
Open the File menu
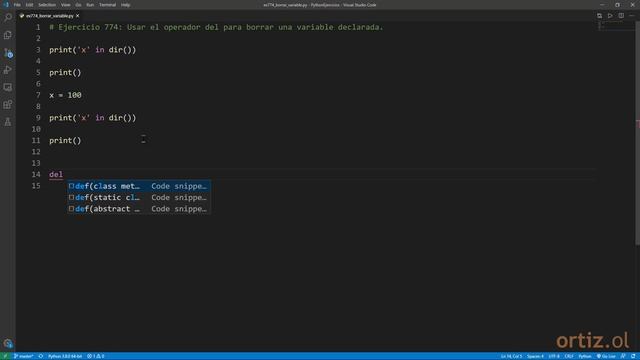pos(17,5)
